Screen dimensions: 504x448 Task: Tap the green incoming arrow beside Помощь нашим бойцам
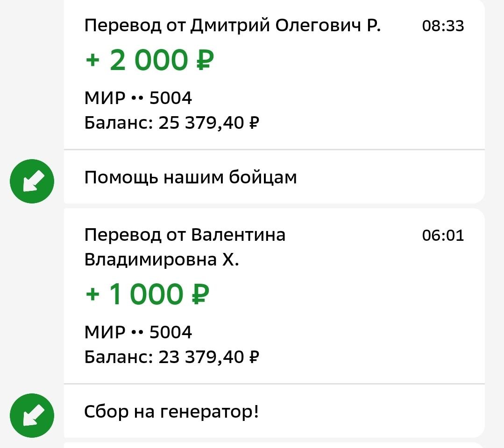coord(32,181)
